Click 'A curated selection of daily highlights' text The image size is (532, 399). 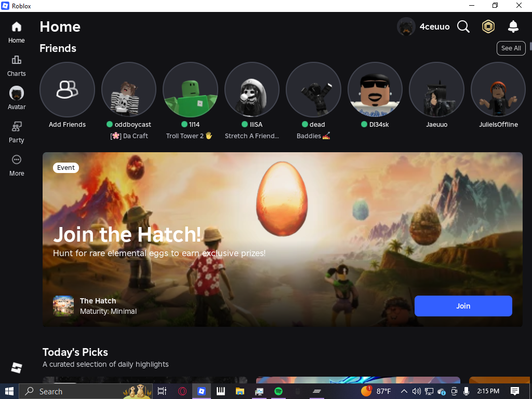click(x=105, y=364)
